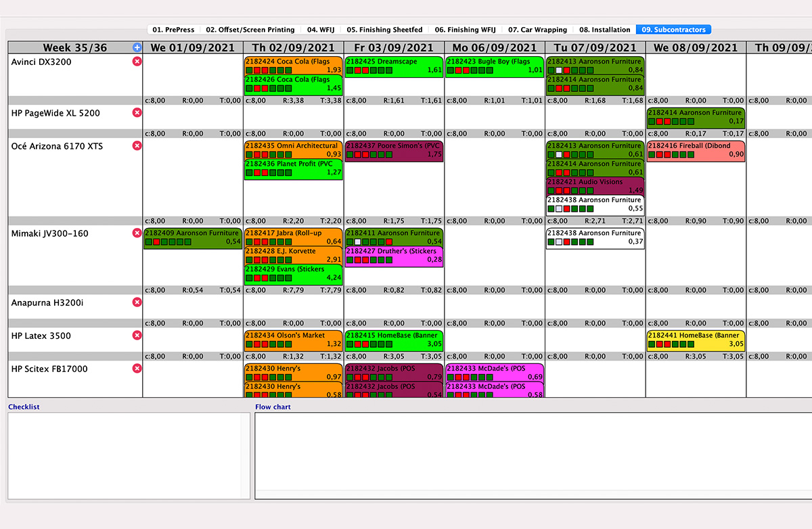The height and width of the screenshot is (529, 812).
Task: Click the red X next to HP Latex 3500
Action: (137, 336)
